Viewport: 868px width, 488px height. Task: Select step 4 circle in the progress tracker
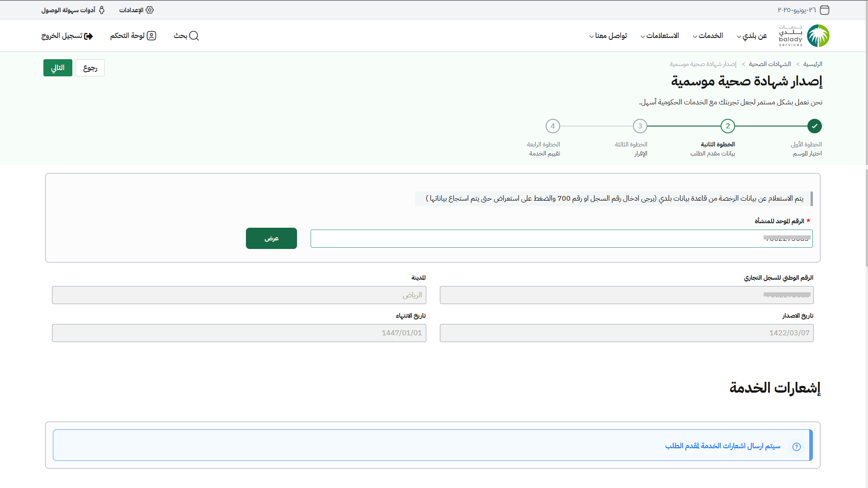(x=552, y=126)
